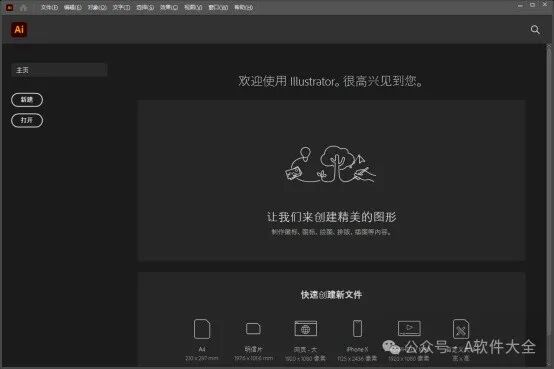Click the large Ai logo
The image size is (554, 369).
[19, 30]
